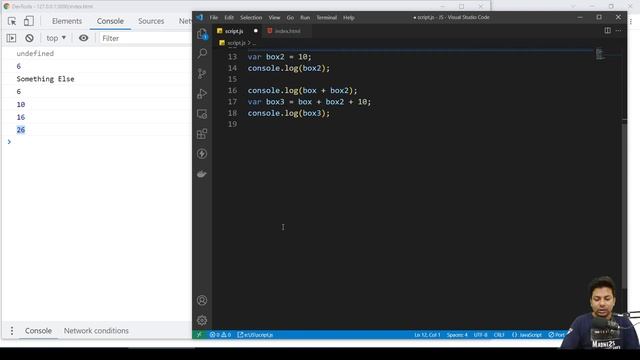Click into the console Filter field
Viewport: 640px width, 360px height.
pos(145,38)
